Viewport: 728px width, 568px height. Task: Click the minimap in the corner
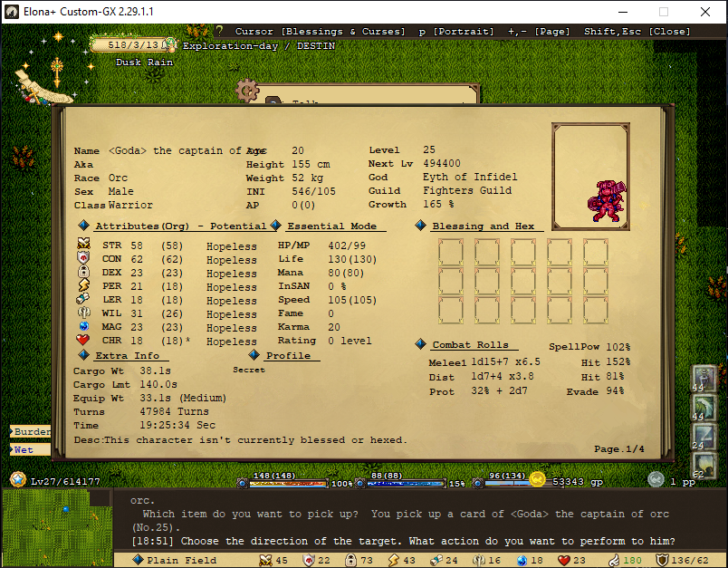(58, 528)
